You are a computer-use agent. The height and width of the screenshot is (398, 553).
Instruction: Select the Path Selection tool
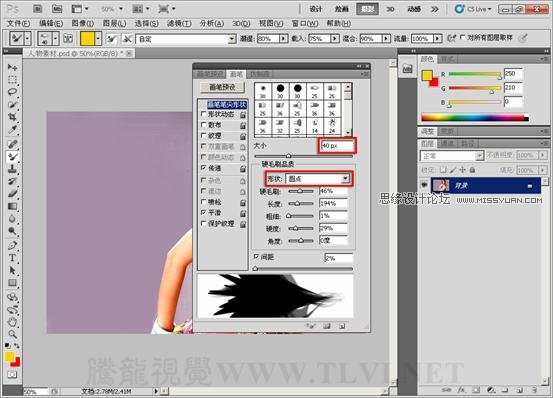click(x=12, y=270)
